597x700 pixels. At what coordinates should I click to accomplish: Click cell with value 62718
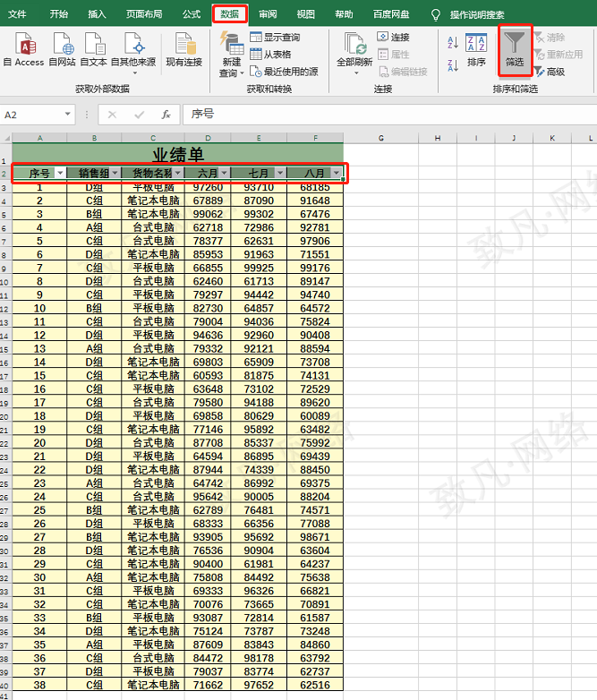pyautogui.click(x=208, y=227)
